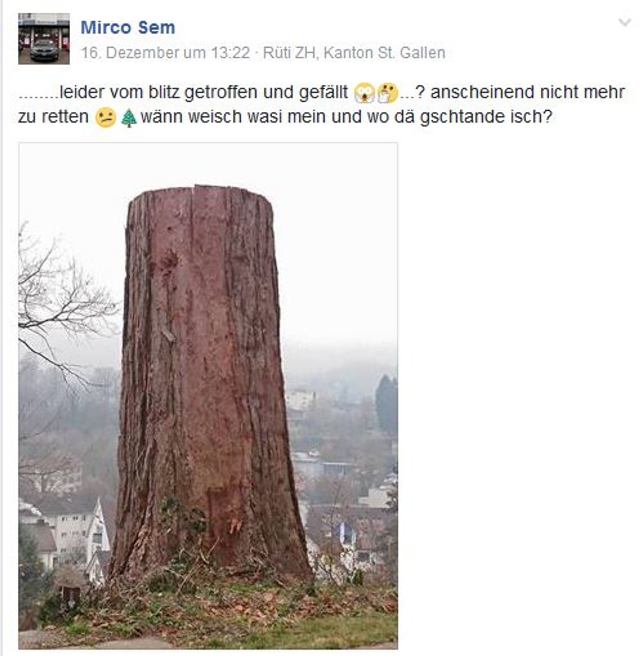Click the dark conifer in the photo background
Viewport: 644px width, 656px height.
coord(386,404)
